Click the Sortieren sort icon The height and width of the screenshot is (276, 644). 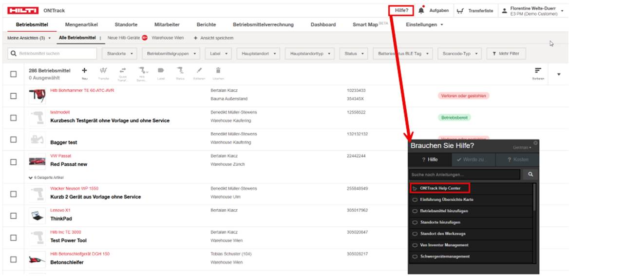point(538,72)
